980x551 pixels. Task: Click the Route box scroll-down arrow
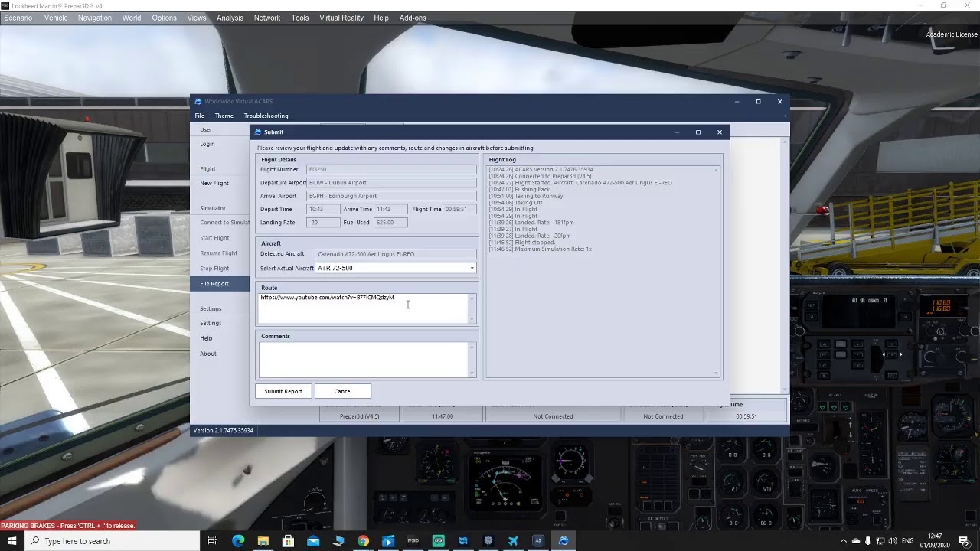pyautogui.click(x=472, y=319)
